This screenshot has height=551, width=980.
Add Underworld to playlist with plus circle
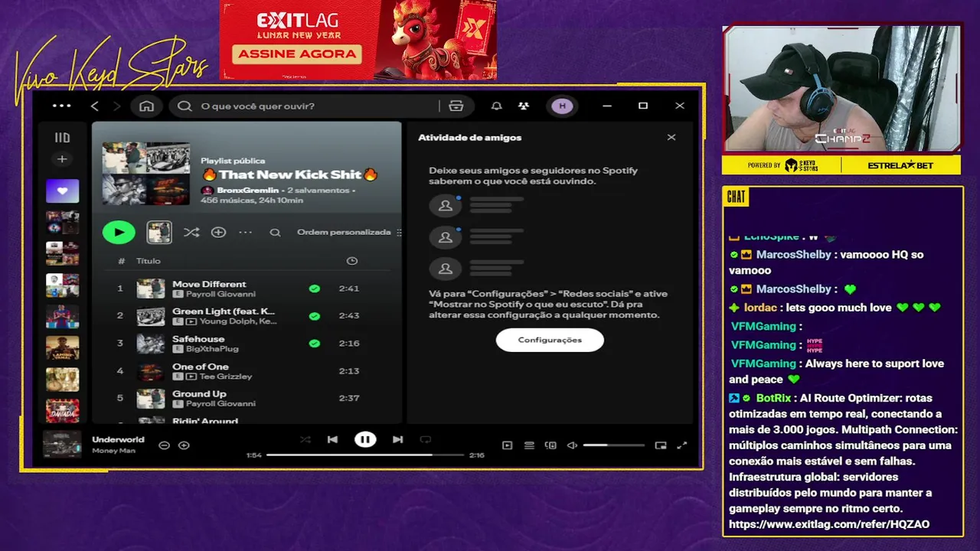[x=184, y=445]
